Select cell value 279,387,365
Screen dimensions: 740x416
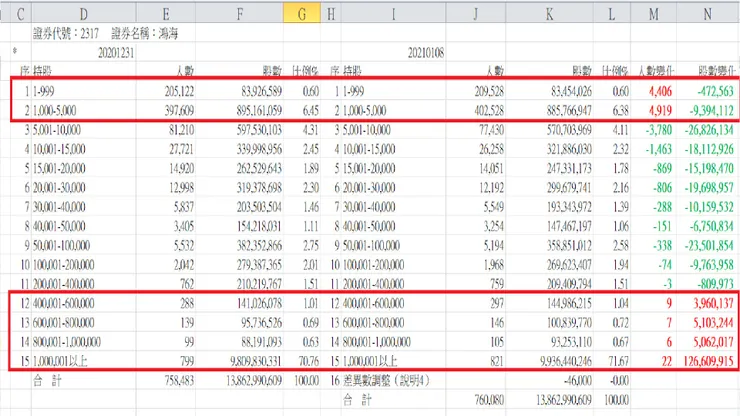coord(259,265)
